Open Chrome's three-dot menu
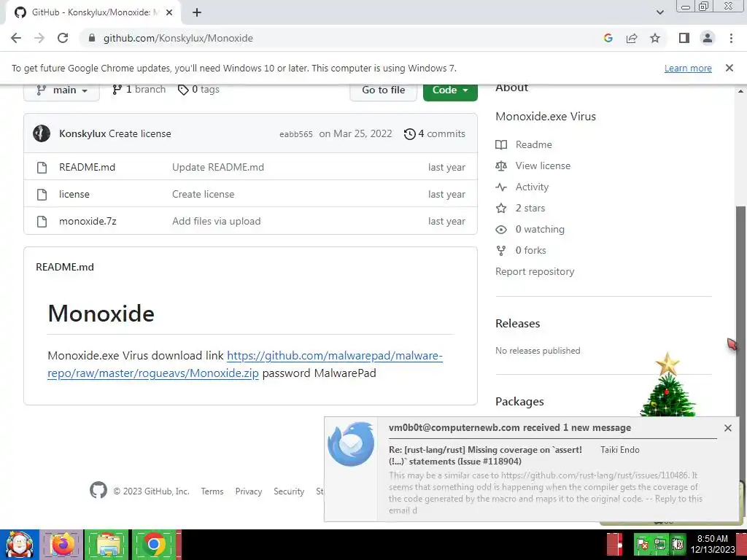Screen dimensions: 747x560 [731, 38]
